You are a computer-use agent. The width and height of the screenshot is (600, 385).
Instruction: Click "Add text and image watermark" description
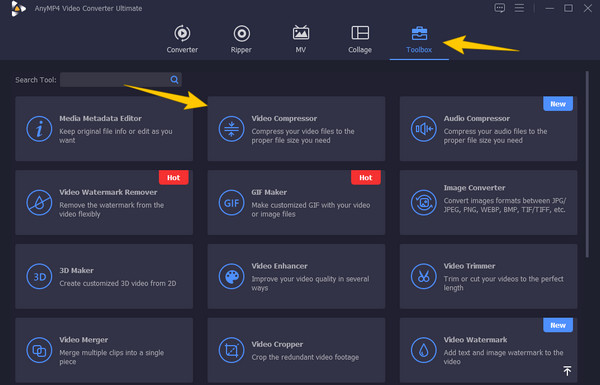coord(503,357)
